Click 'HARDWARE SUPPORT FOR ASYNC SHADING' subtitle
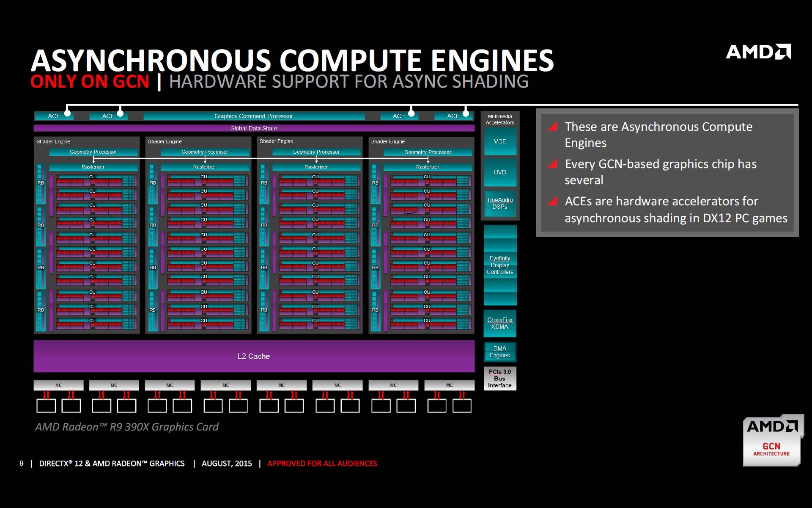Viewport: 812px width, 508px height. (349, 81)
